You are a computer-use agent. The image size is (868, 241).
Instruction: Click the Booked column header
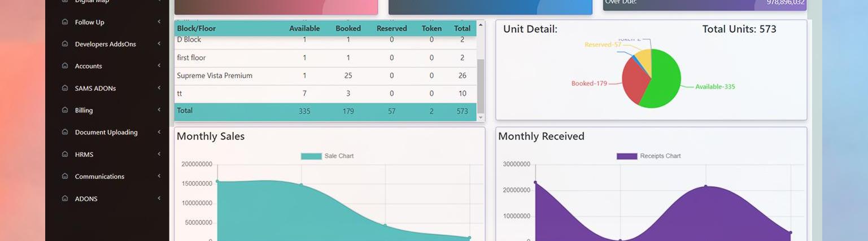pos(348,28)
